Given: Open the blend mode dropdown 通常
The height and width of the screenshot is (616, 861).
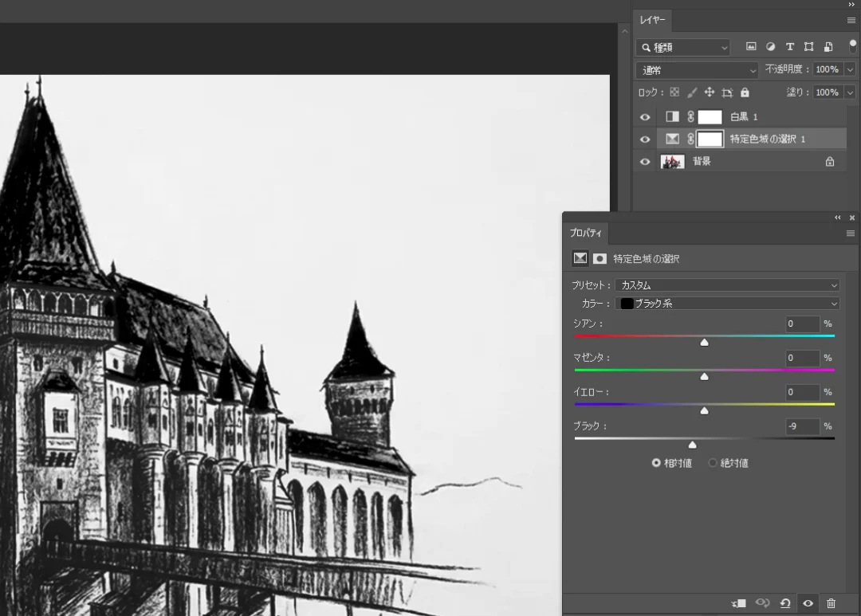Looking at the screenshot, I should pos(698,70).
